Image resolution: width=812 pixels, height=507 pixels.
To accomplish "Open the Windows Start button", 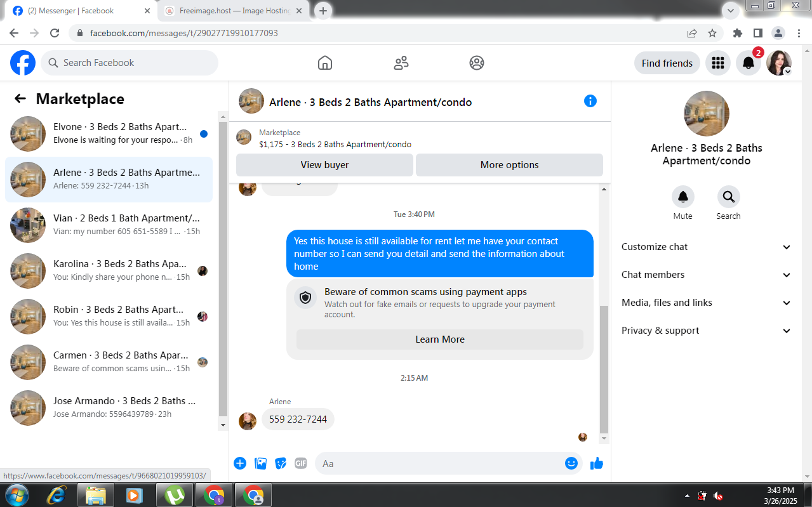I will (x=16, y=495).
